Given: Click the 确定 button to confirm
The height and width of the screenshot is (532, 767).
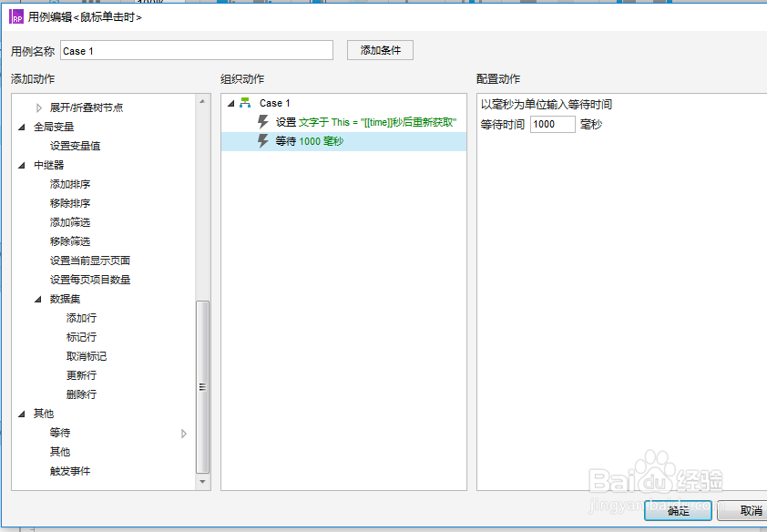Looking at the screenshot, I should click(678, 511).
